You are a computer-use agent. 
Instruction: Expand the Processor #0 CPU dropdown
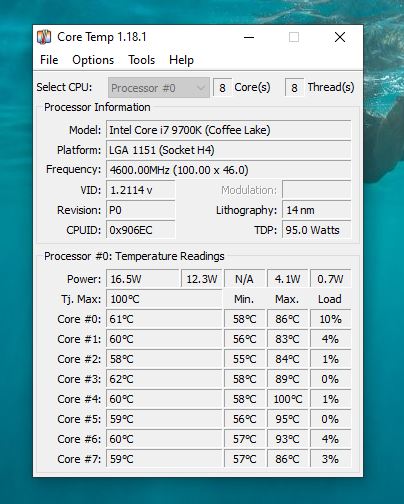point(159,88)
